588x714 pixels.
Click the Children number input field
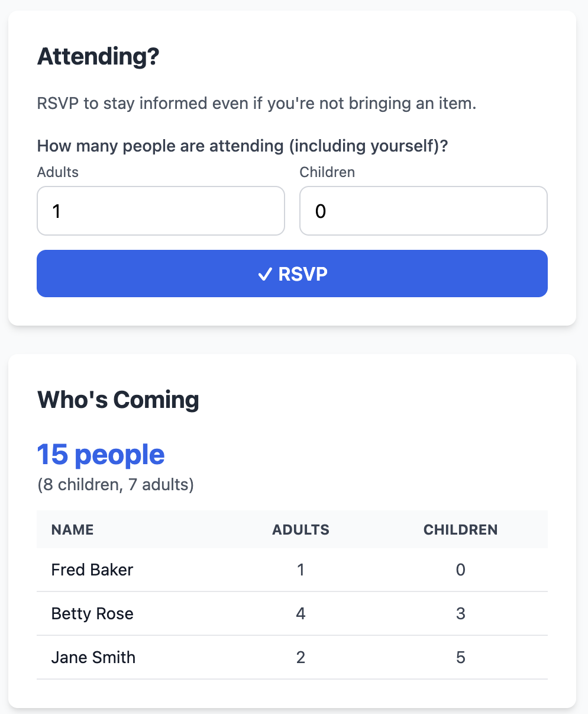click(x=423, y=211)
